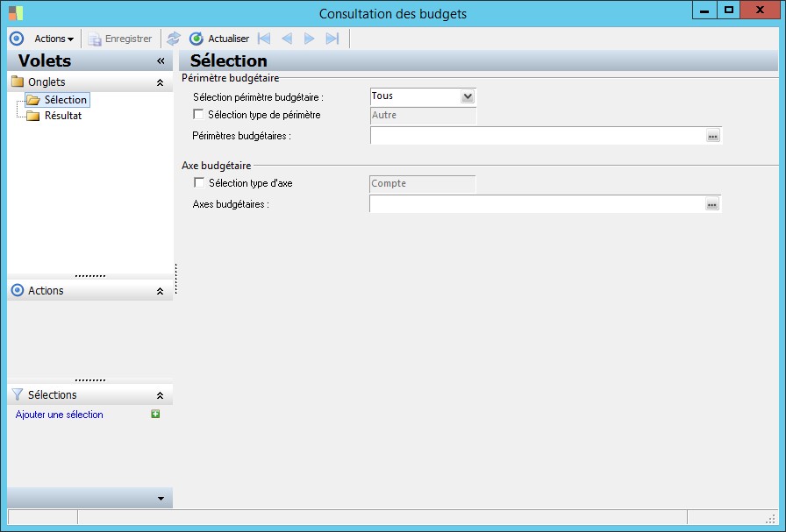The height and width of the screenshot is (532, 786).
Task: Click the green plus add selection icon
Action: click(x=155, y=414)
